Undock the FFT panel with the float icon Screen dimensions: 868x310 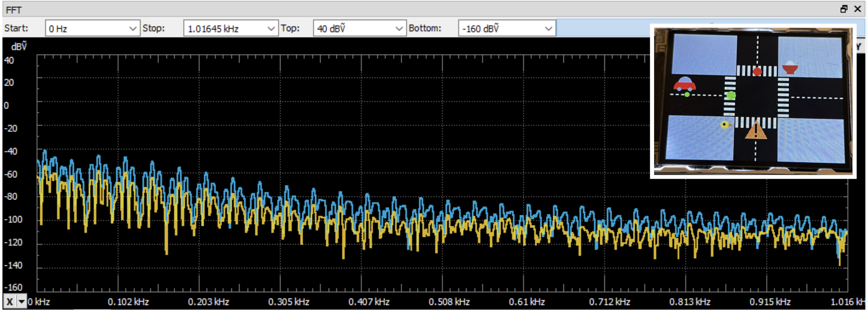point(844,9)
